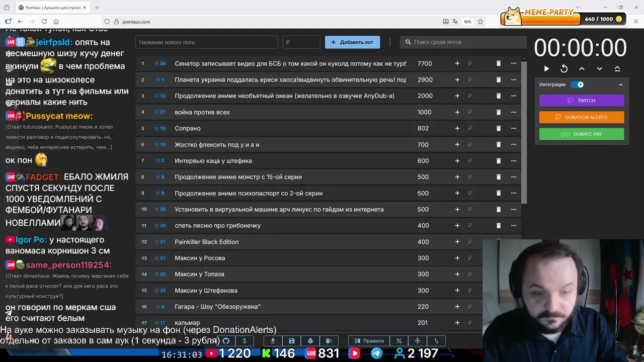Open more options for Жостко флексить lot
644x362 pixels.
click(514, 144)
